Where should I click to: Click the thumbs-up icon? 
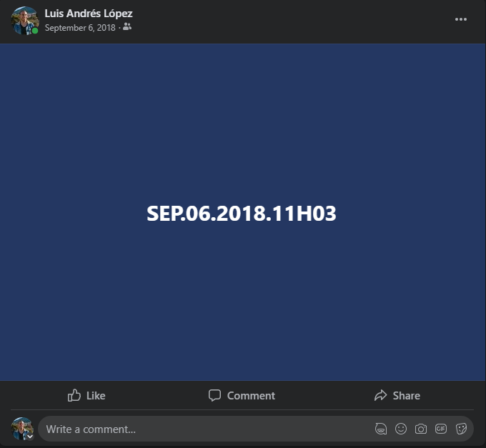74,395
